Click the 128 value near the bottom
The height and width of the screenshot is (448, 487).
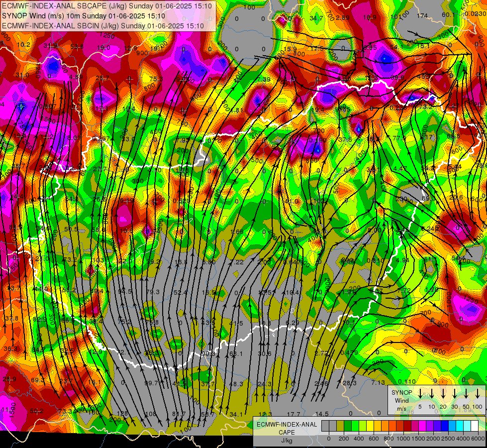coord(122,414)
